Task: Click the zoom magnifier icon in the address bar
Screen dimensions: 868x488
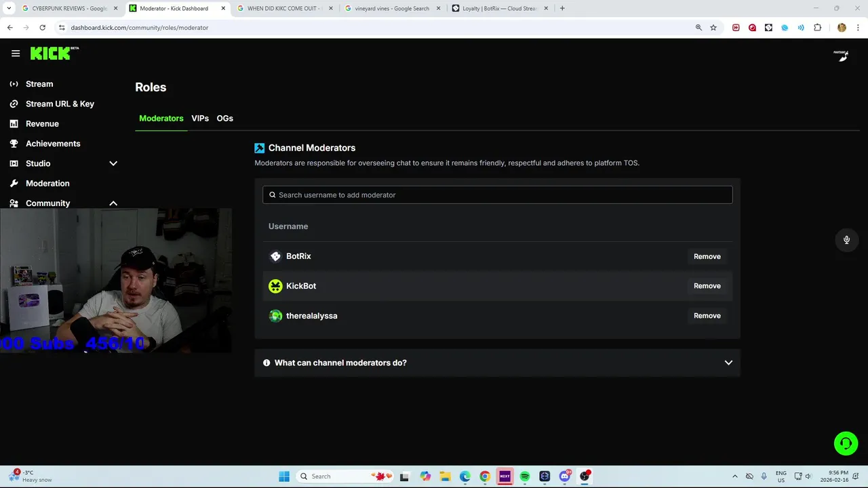Action: (x=698, y=28)
